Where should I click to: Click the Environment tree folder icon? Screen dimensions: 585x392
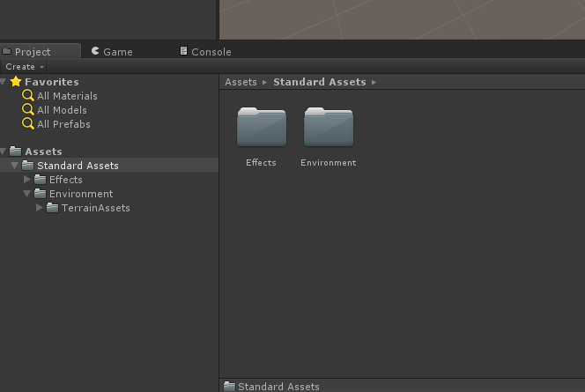coord(40,193)
